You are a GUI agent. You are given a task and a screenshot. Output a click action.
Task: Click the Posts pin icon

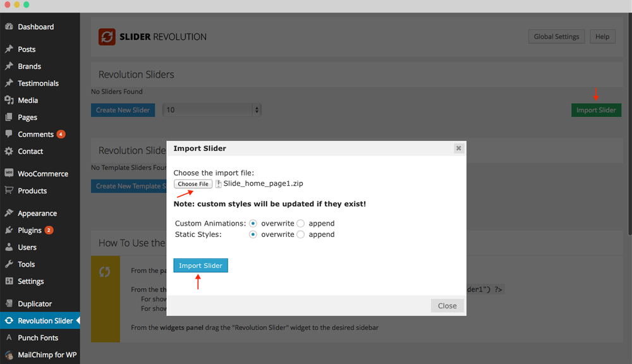tap(9, 49)
